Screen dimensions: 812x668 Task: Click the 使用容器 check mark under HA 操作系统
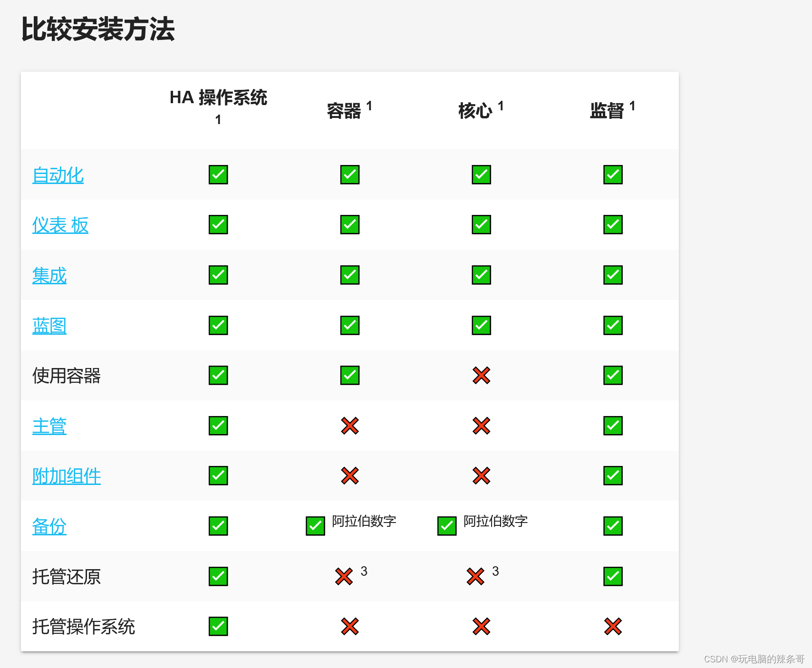click(x=218, y=375)
